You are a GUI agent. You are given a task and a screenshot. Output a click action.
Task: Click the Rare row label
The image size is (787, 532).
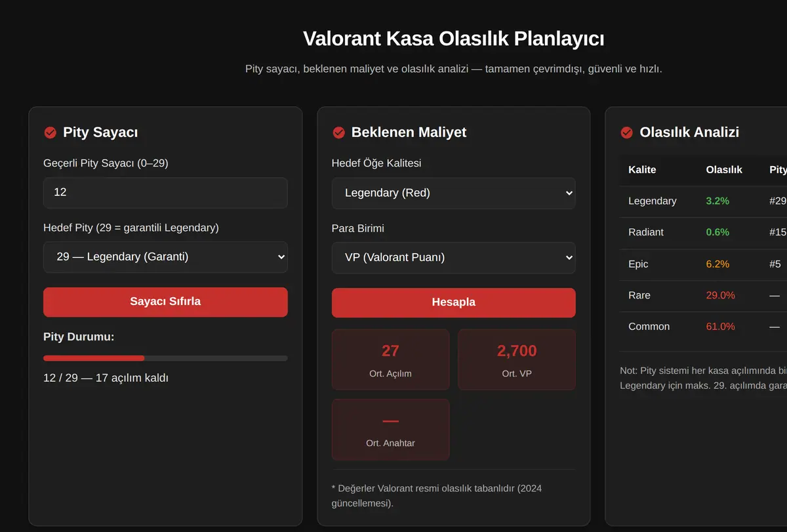coord(639,295)
